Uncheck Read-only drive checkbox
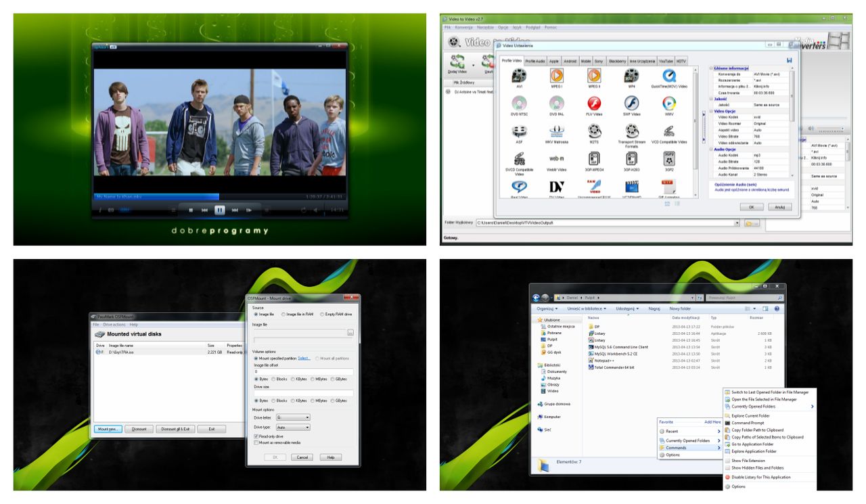 coord(256,436)
